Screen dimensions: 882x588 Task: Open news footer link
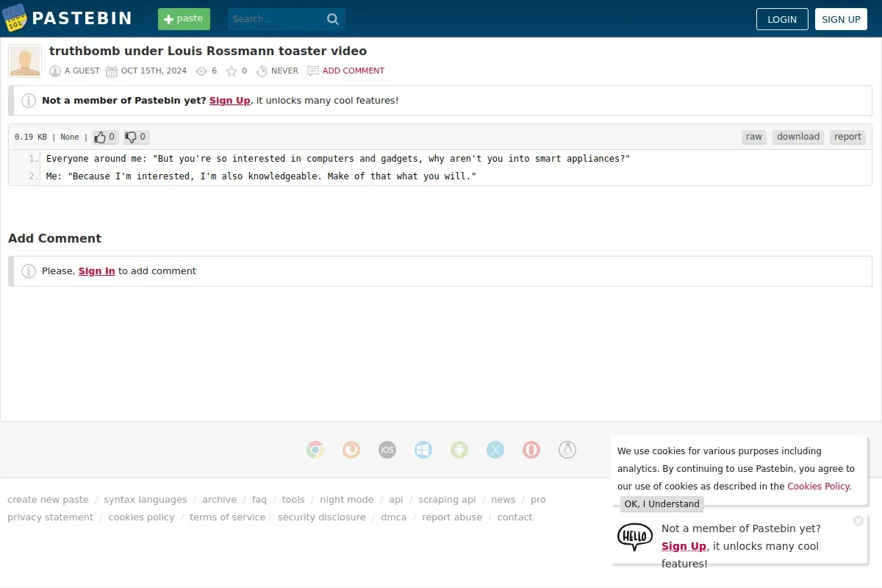point(503,500)
